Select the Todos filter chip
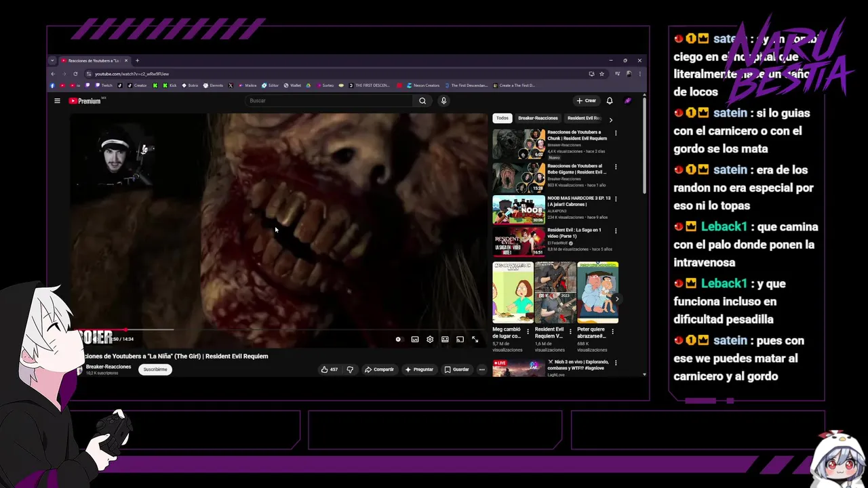The height and width of the screenshot is (488, 868). click(502, 118)
